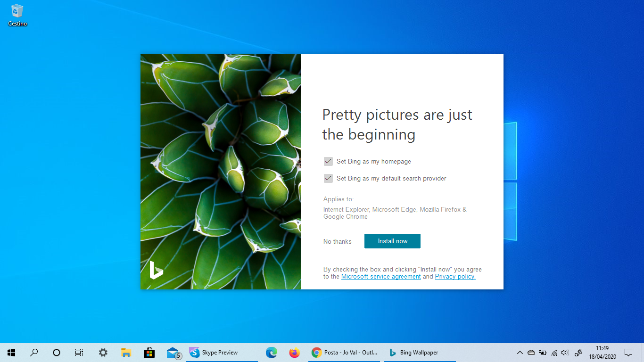The height and width of the screenshot is (362, 644).
Task: Open the Privacy policy link
Action: (x=455, y=277)
